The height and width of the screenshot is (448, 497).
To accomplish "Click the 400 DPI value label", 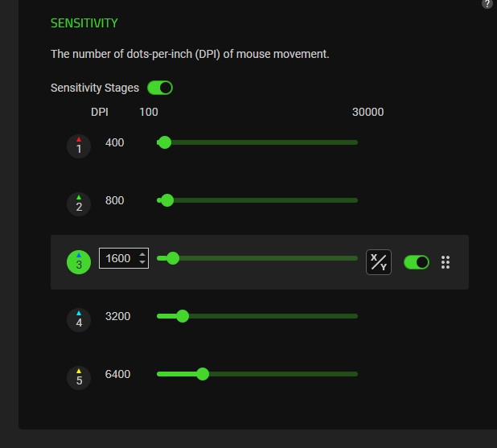I will [x=114, y=142].
